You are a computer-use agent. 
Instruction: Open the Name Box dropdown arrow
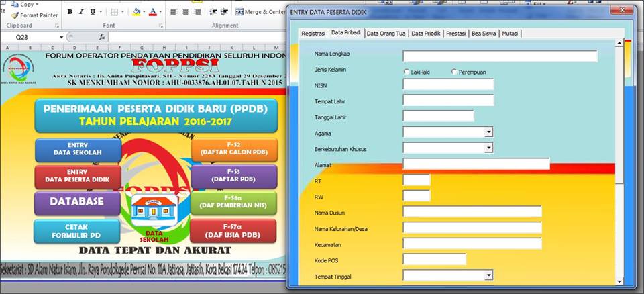(x=62, y=37)
